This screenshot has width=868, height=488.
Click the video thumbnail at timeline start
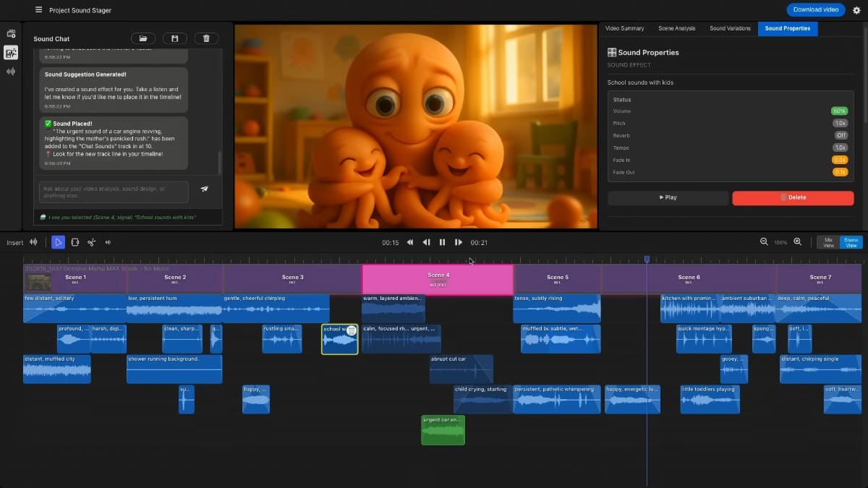tap(38, 281)
